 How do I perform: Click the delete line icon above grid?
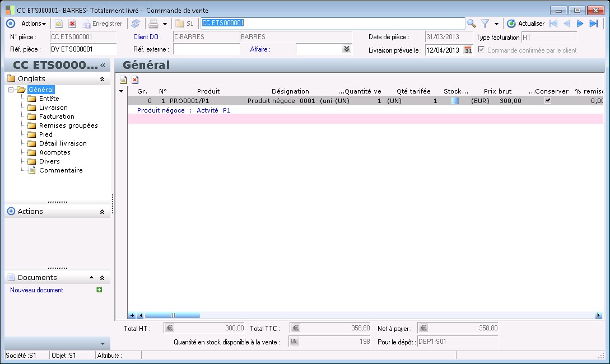click(135, 80)
